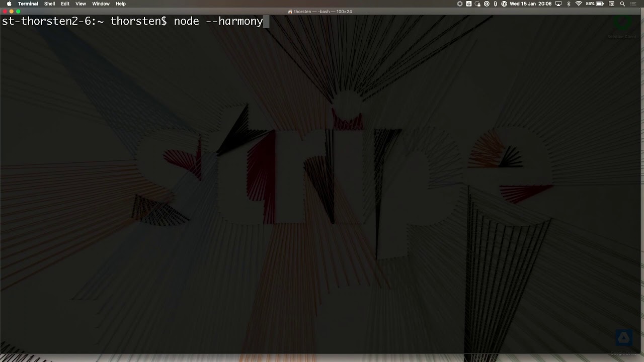This screenshot has width=644, height=362.
Task: Open the Window menu
Action: (x=101, y=4)
